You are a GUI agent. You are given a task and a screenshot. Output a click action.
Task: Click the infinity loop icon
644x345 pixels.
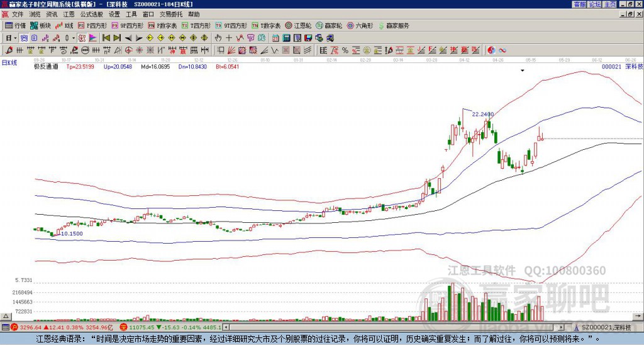click(502, 50)
